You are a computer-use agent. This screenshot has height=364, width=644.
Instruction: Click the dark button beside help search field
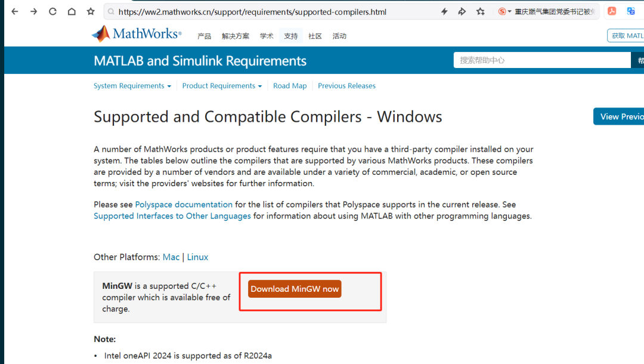637,60
